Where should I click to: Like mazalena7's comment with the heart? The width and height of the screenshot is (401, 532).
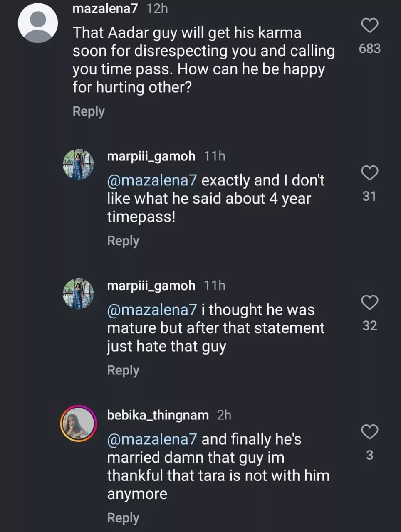pos(369,25)
